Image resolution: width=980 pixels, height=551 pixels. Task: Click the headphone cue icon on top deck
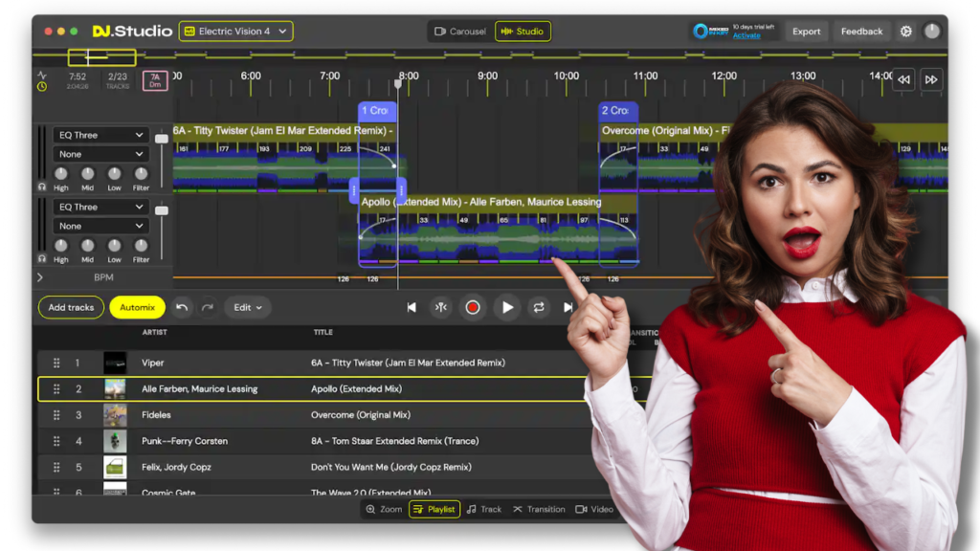click(42, 187)
